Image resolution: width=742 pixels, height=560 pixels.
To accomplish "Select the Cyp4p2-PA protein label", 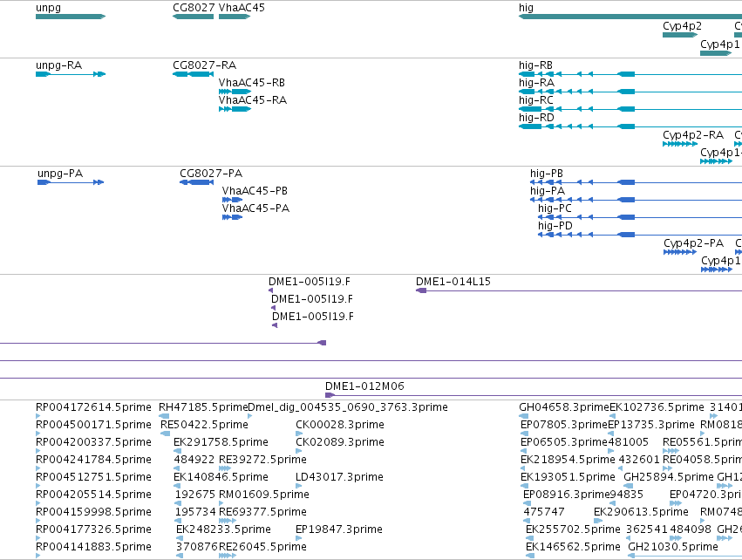I will point(693,242).
